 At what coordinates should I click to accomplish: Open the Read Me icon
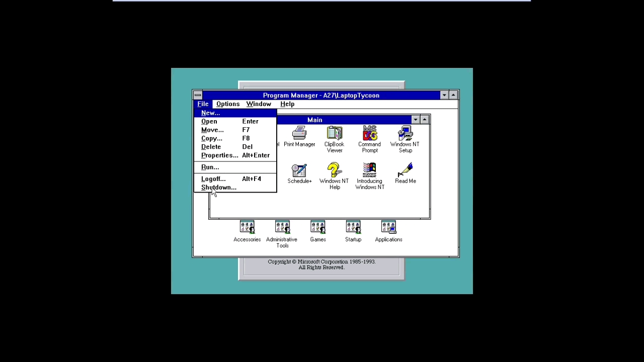(406, 173)
